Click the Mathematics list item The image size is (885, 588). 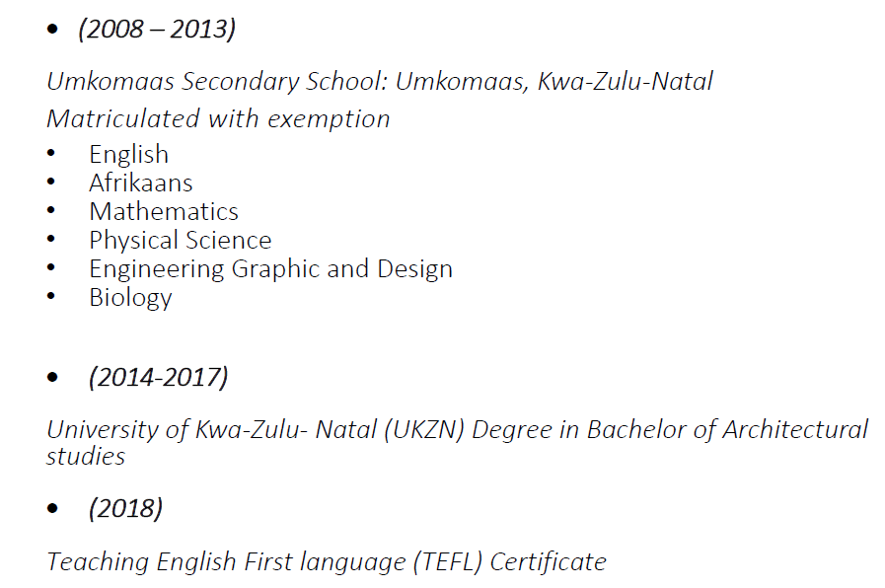[163, 212]
